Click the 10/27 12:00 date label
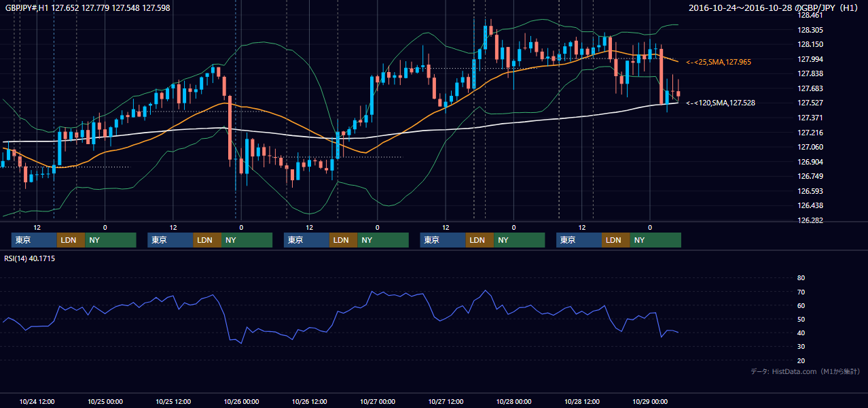 point(446,401)
